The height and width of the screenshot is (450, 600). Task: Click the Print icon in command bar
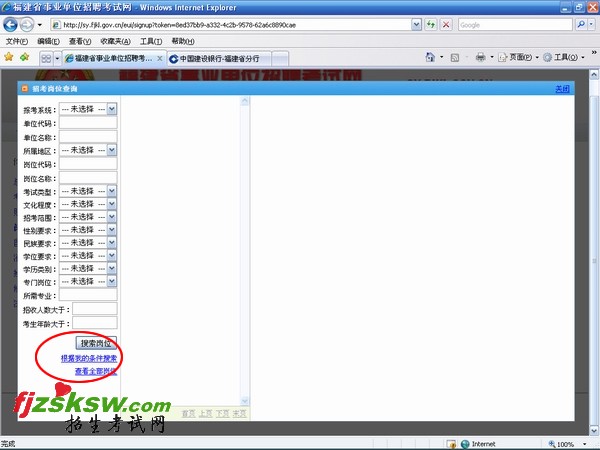coord(481,58)
